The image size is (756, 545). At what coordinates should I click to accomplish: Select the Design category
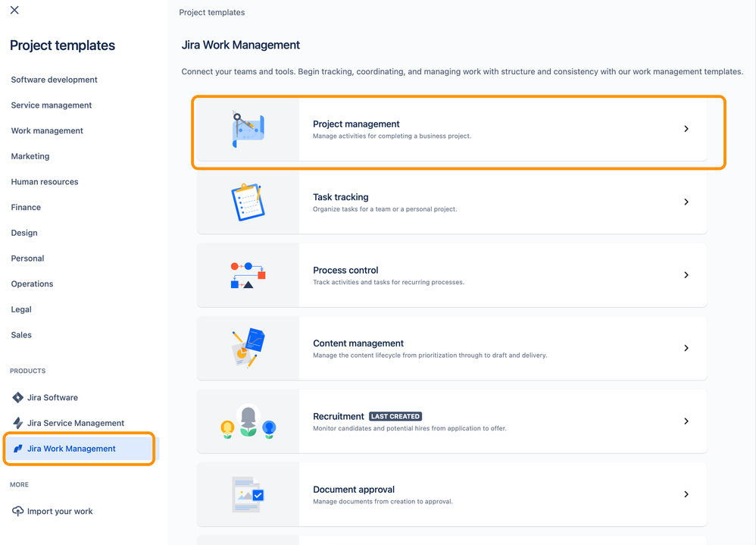click(x=24, y=233)
